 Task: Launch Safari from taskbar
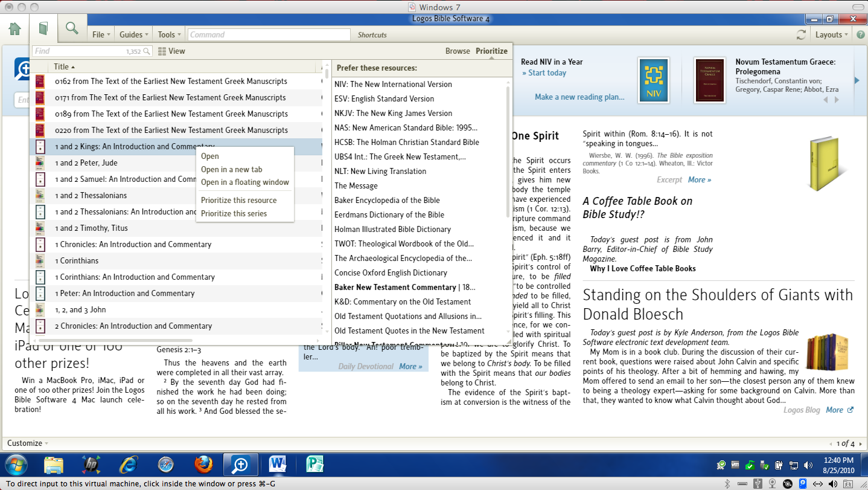(x=165, y=464)
